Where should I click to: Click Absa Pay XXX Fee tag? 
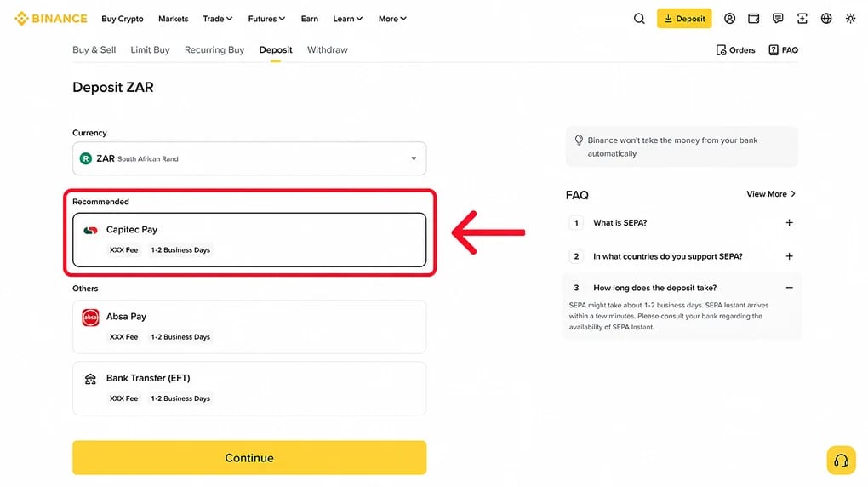pyautogui.click(x=123, y=337)
